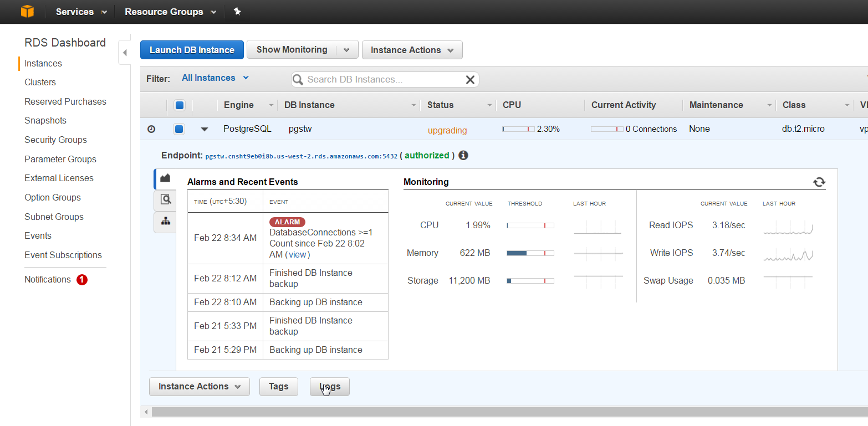Go to Instances in sidebar

point(43,64)
